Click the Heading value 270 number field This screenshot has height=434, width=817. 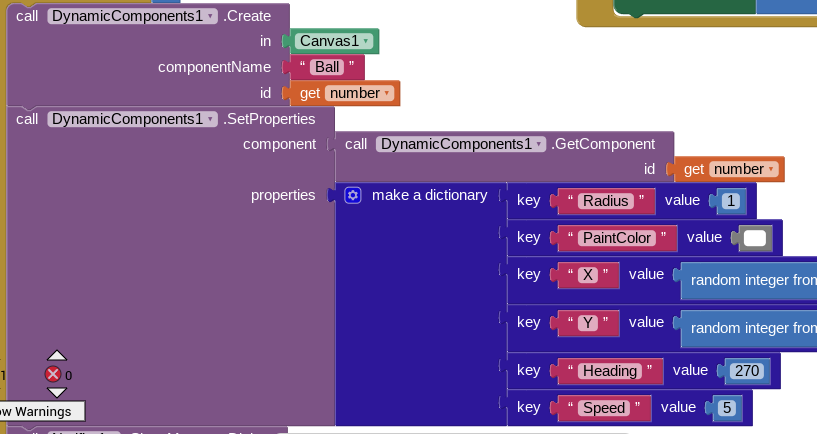tap(747, 371)
